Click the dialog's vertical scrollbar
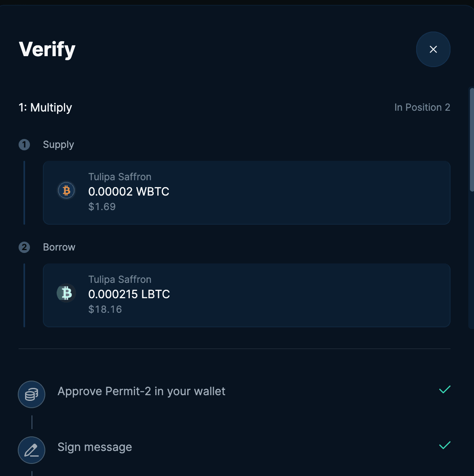 click(472, 139)
